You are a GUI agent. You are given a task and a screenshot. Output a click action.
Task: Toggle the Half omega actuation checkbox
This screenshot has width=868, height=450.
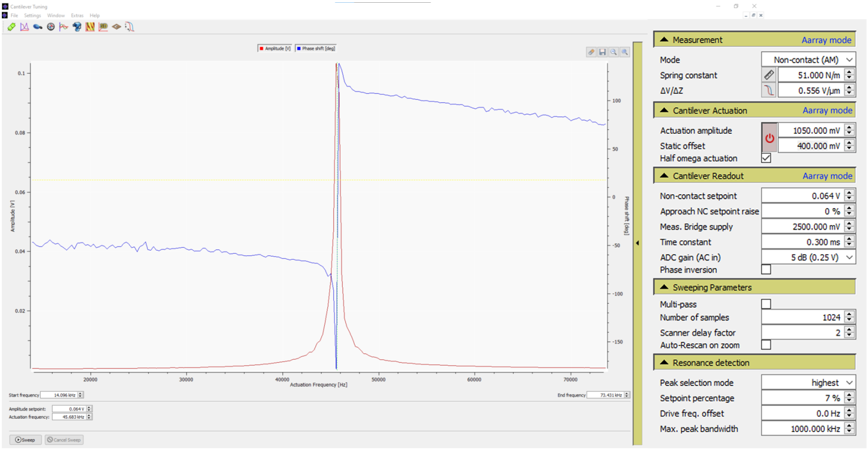(x=766, y=158)
